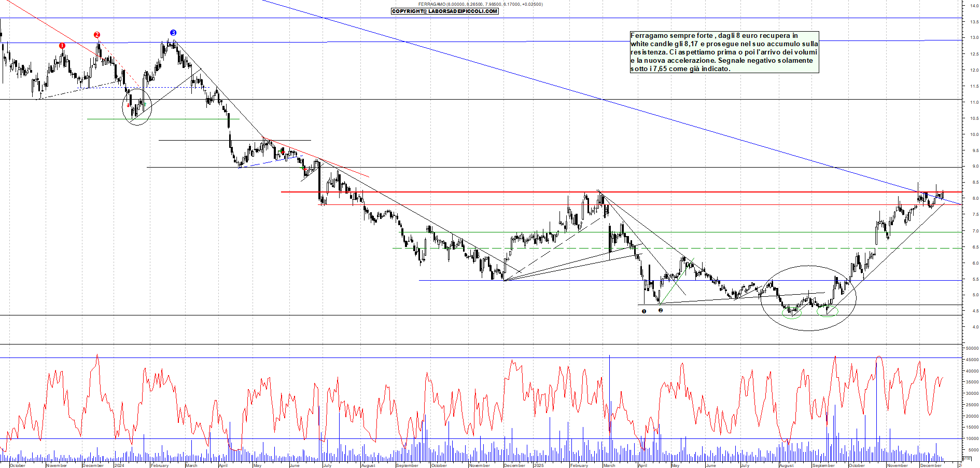Click the black number 1 marker below April low
980x468 pixels.
pos(644,311)
